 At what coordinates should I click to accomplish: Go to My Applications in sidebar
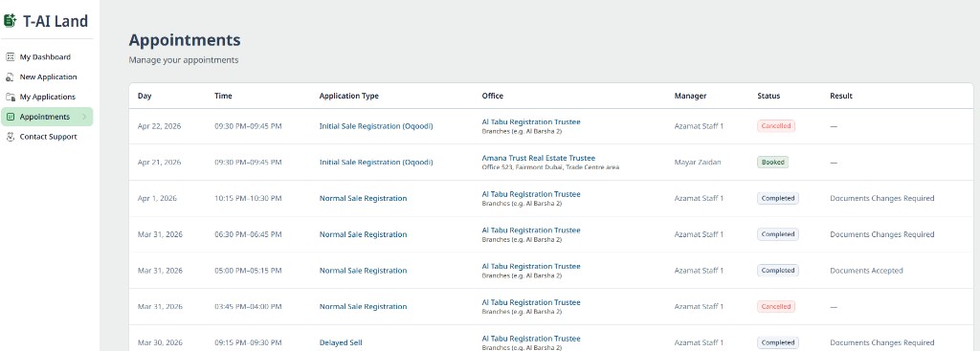click(x=47, y=97)
